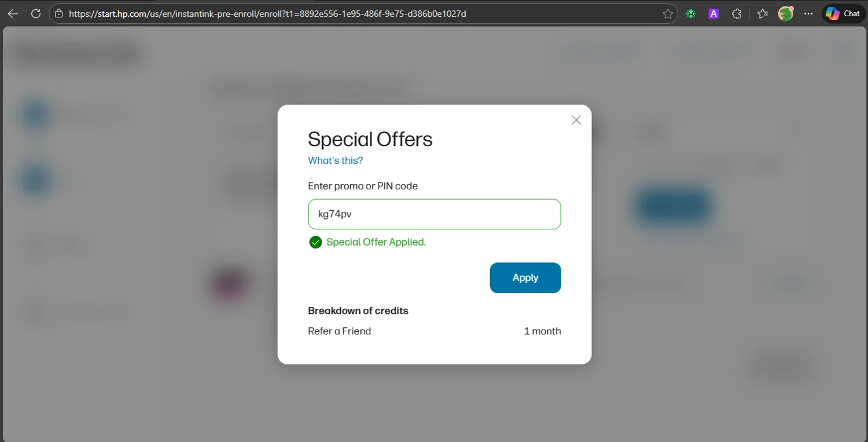View site information via the lock icon
This screenshot has width=868, height=442.
click(x=58, y=13)
